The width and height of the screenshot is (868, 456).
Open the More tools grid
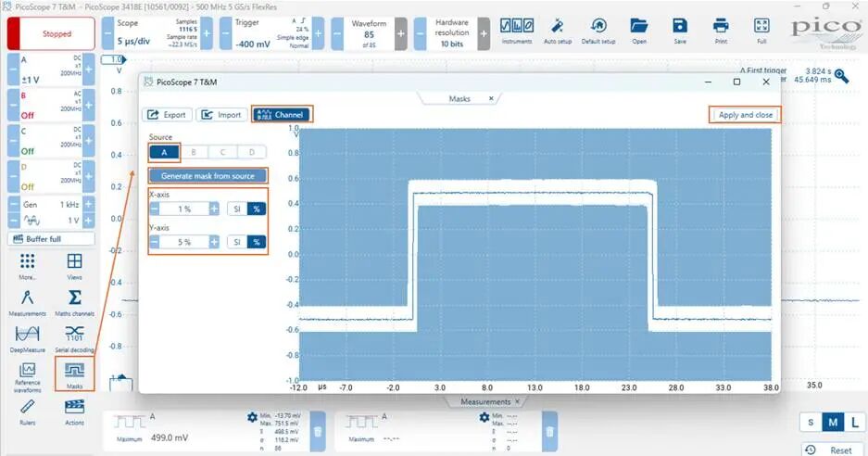tap(27, 267)
